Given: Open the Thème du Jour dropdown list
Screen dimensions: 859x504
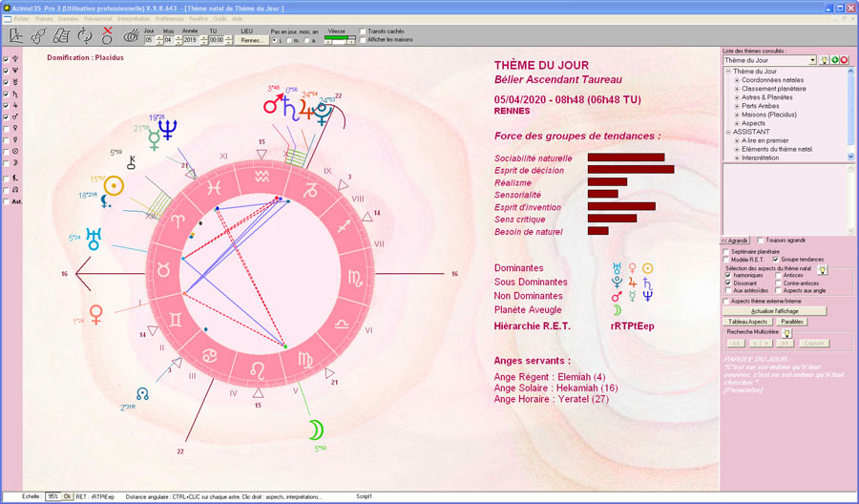Looking at the screenshot, I should pyautogui.click(x=812, y=60).
